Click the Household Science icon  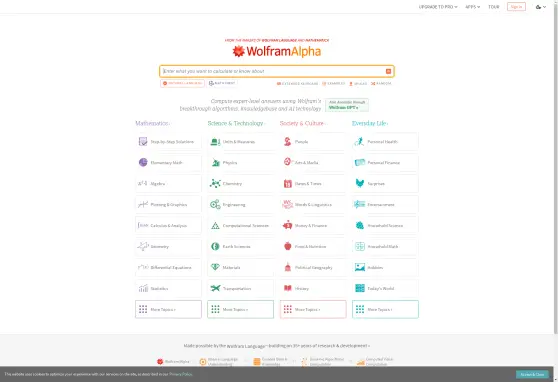[x=360, y=225]
